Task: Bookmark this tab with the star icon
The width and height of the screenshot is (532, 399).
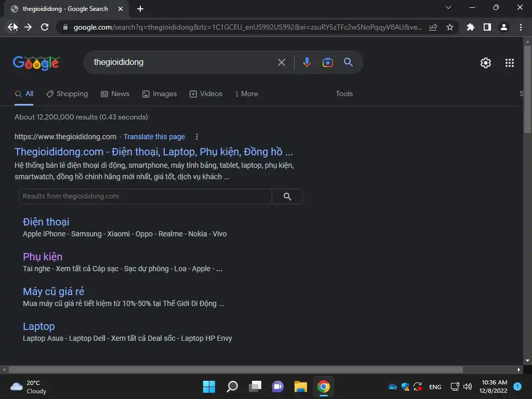Action: (450, 27)
